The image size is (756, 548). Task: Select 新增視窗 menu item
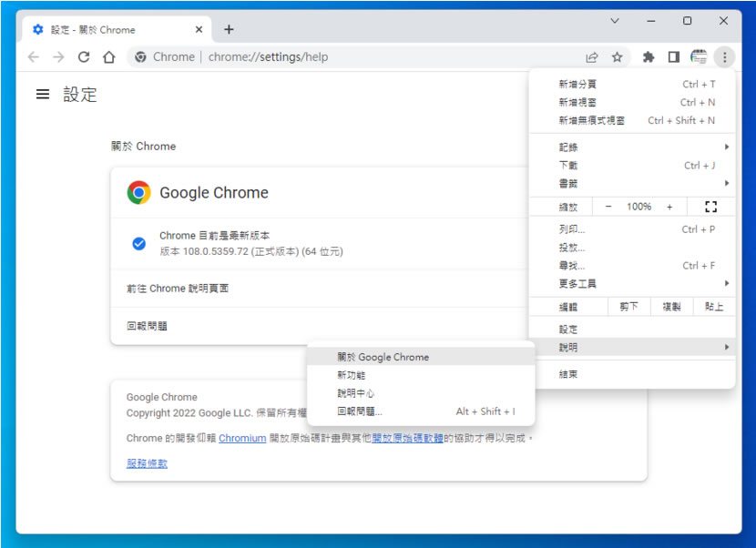coord(632,103)
